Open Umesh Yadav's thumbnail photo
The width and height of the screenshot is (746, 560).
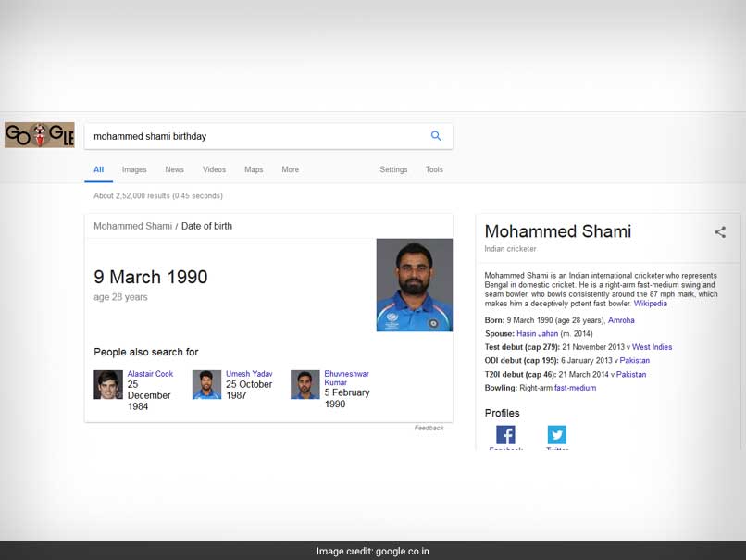pos(206,384)
